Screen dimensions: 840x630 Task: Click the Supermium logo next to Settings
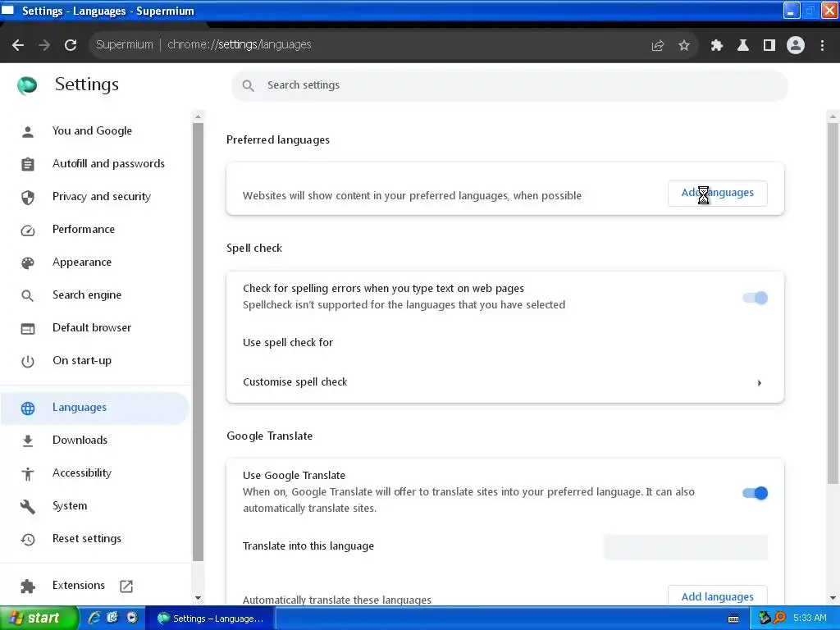27,84
